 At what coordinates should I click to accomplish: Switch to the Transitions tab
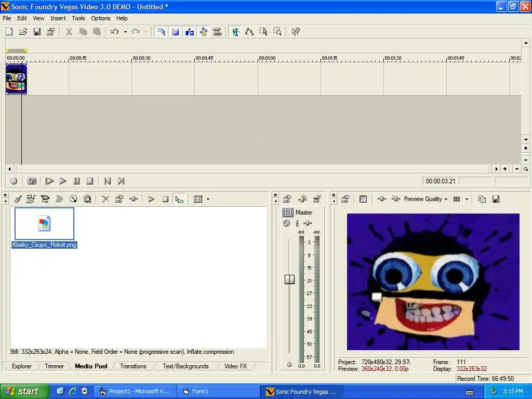(133, 366)
